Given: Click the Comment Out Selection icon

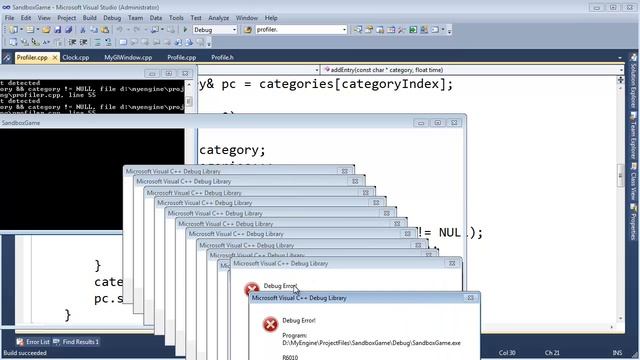Looking at the screenshot, I should point(98,42).
